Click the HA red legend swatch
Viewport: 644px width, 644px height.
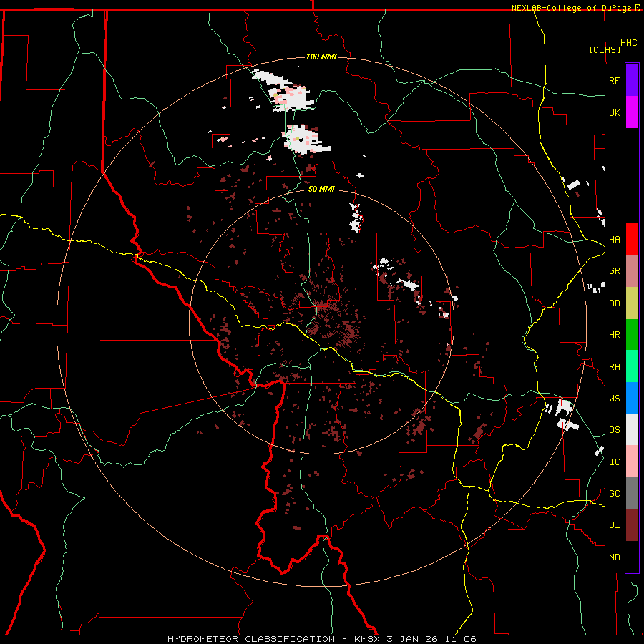click(632, 239)
